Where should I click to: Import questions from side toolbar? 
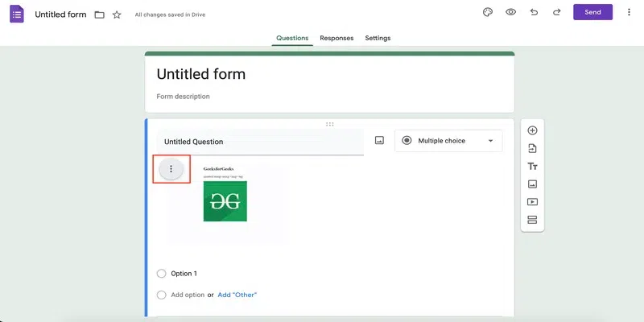pos(532,148)
